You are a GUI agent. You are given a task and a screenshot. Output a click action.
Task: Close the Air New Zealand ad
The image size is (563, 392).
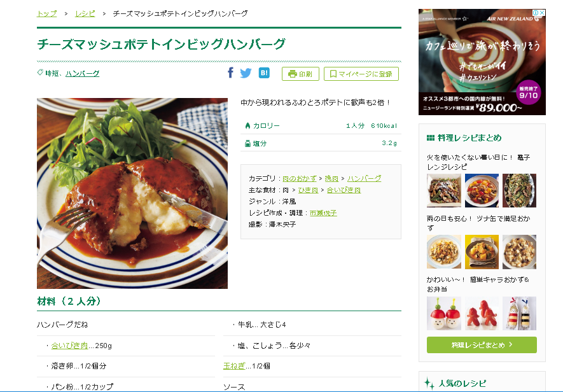tap(542, 13)
